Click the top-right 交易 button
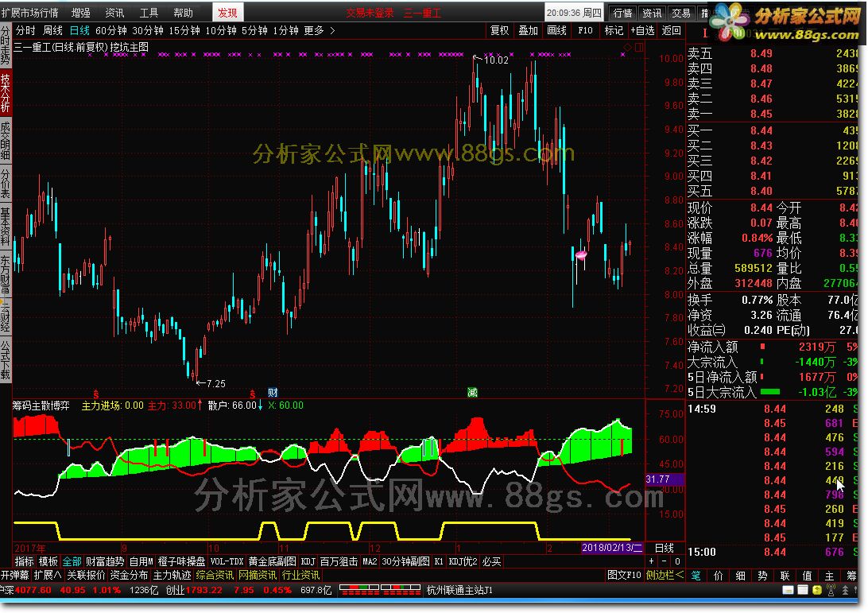The height and width of the screenshot is (613, 868). pyautogui.click(x=681, y=13)
